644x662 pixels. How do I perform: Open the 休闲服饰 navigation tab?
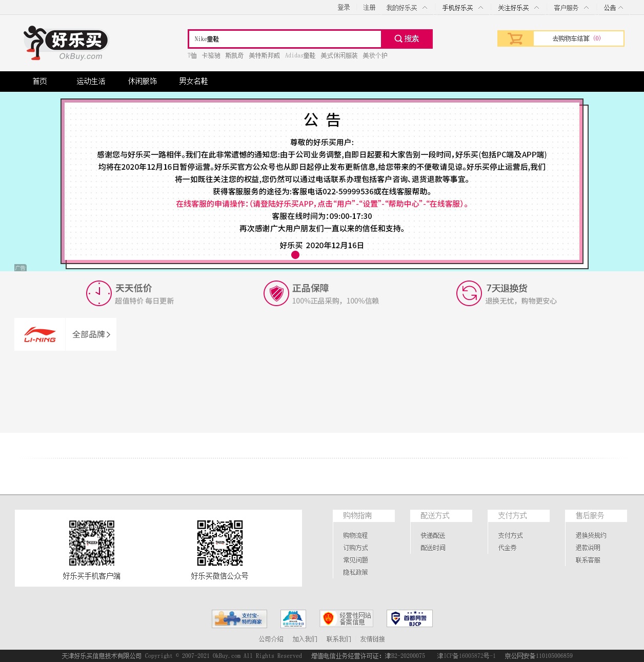tap(143, 81)
